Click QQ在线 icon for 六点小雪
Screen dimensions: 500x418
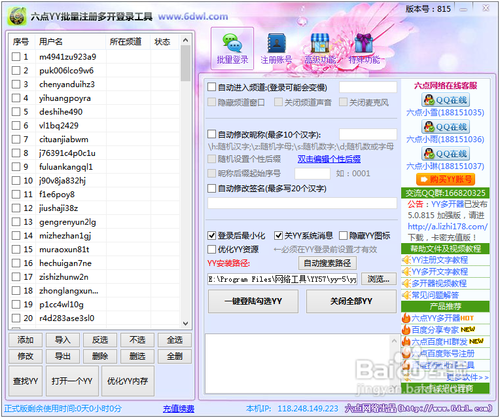[445, 100]
